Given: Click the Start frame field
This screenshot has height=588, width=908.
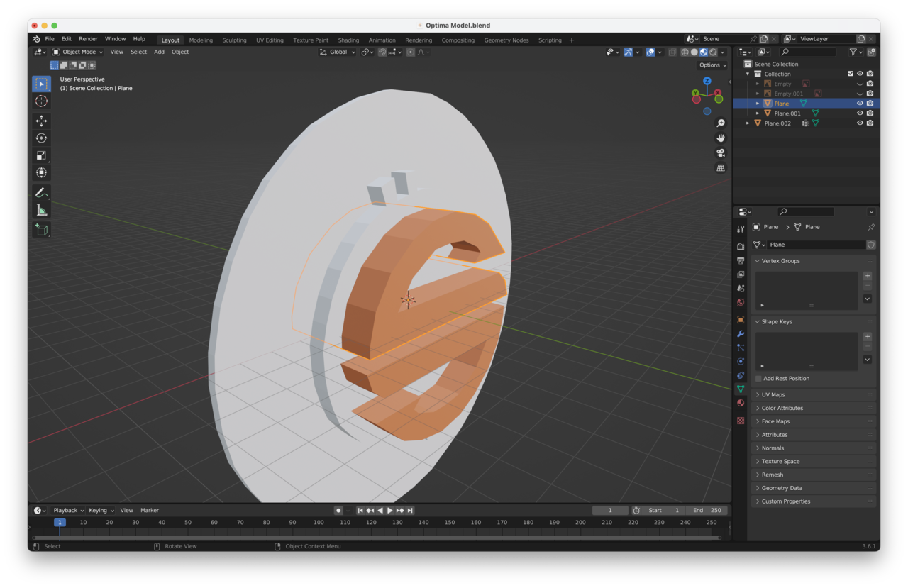Looking at the screenshot, I should [664, 511].
